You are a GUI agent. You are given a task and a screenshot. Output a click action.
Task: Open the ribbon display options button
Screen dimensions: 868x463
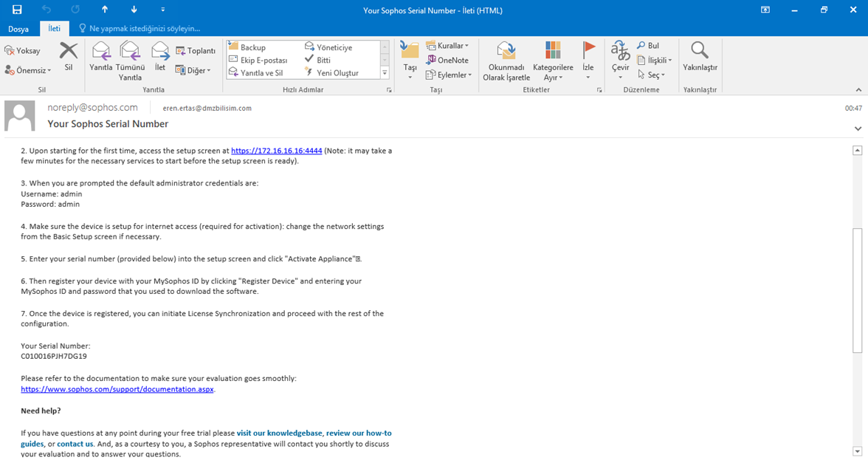coord(765,10)
